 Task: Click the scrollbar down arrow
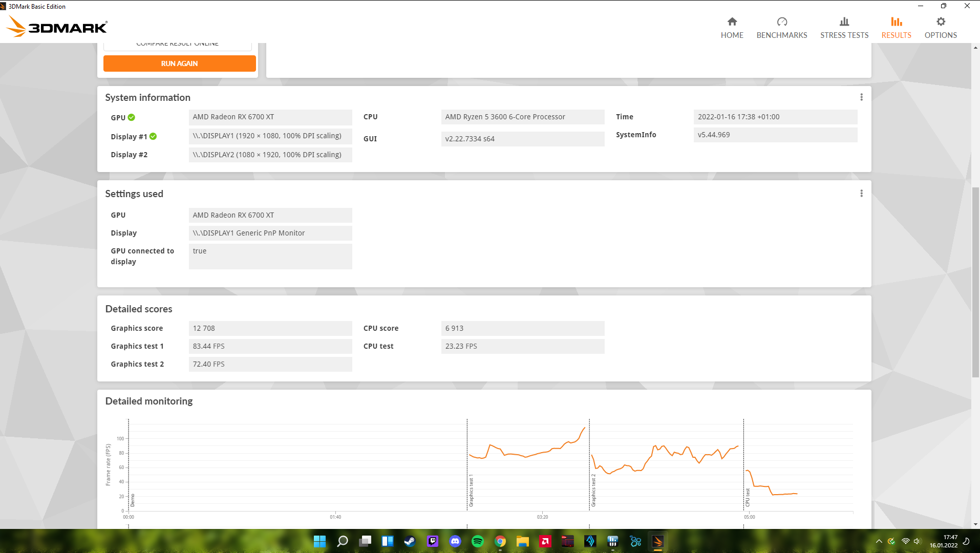pyautogui.click(x=975, y=524)
